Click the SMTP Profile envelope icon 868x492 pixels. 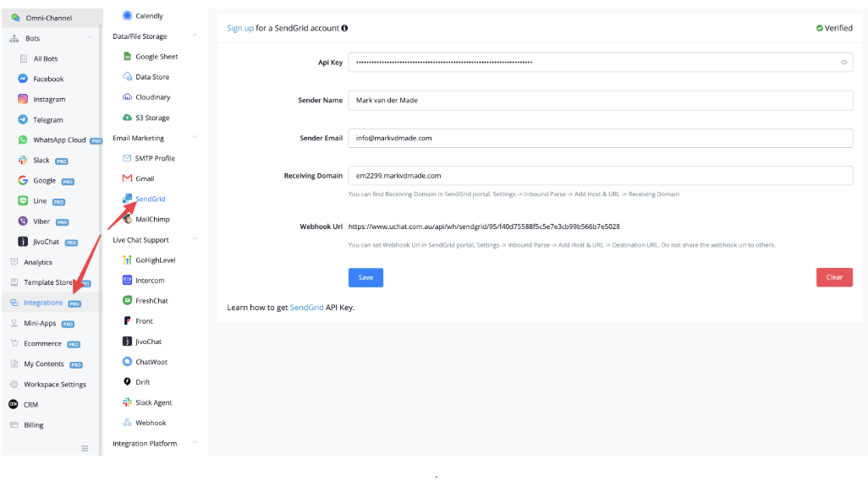pos(127,158)
